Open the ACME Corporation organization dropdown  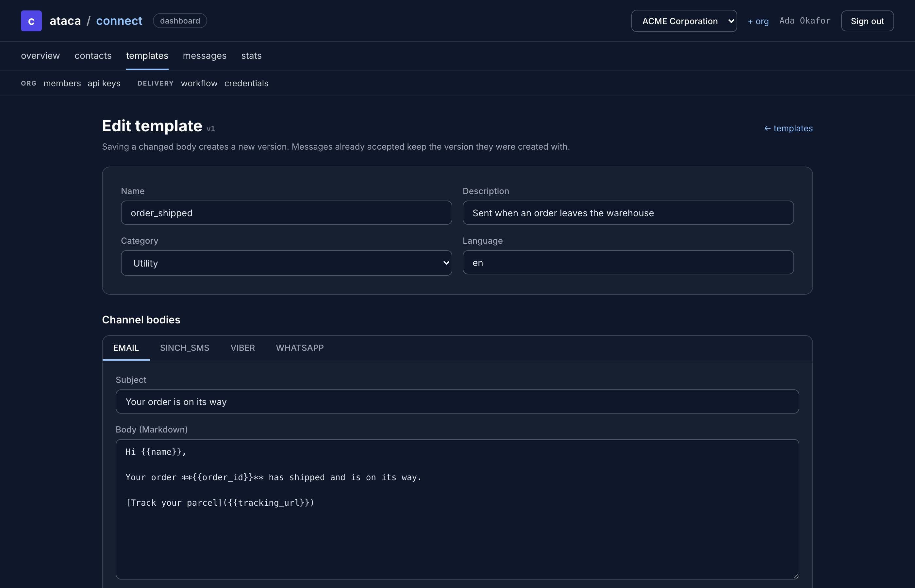tap(684, 21)
